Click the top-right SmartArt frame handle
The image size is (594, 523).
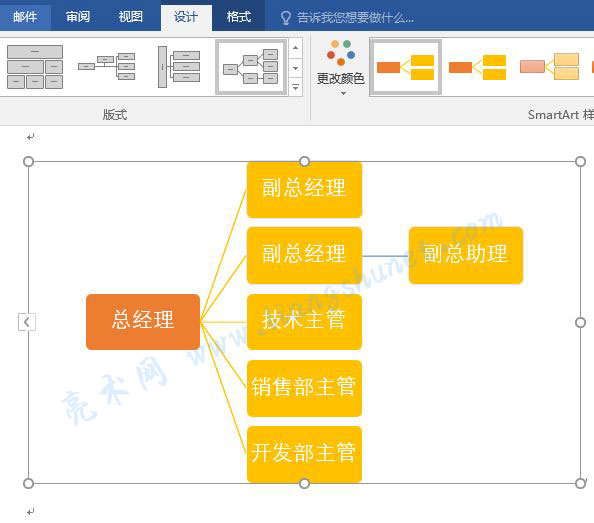tap(580, 162)
